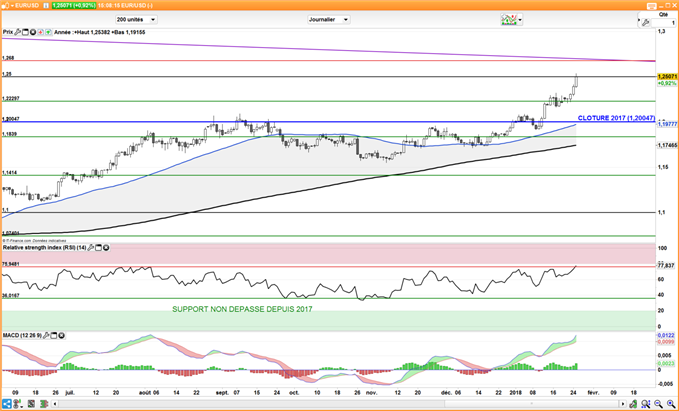Click the MACD (12 26 9) title
This screenshot has height=411, width=679.
(x=23, y=336)
